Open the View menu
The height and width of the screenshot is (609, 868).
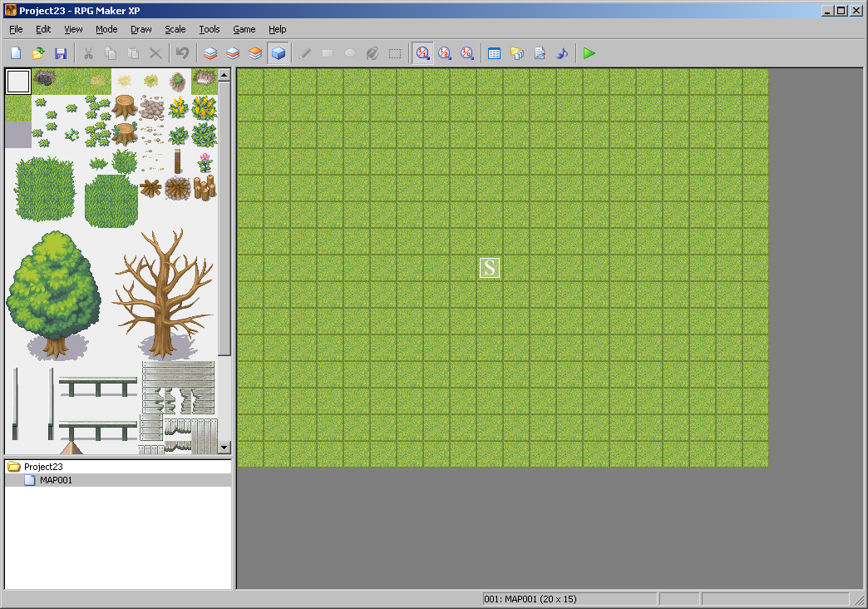73,29
